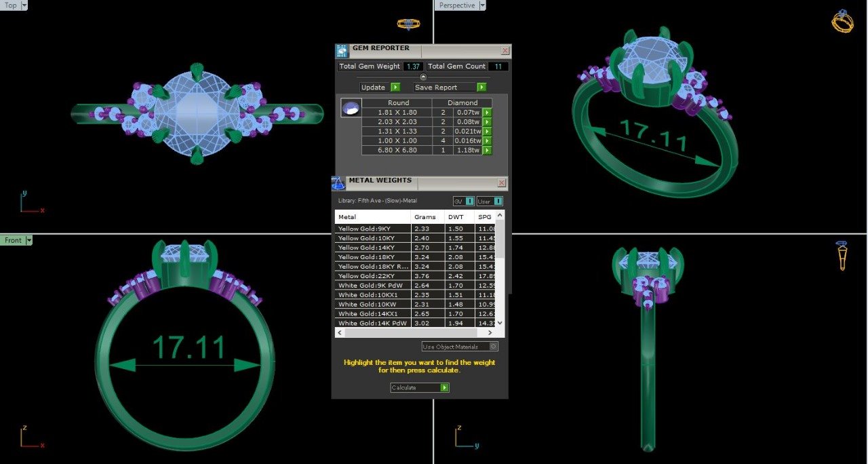Click green arrow for 0.07tw diamond row

[486, 113]
